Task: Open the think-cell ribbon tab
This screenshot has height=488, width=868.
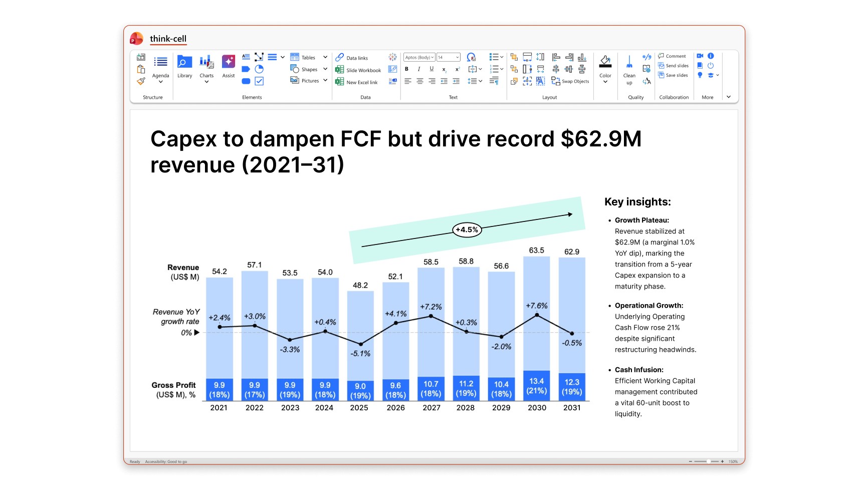Action: (168, 39)
